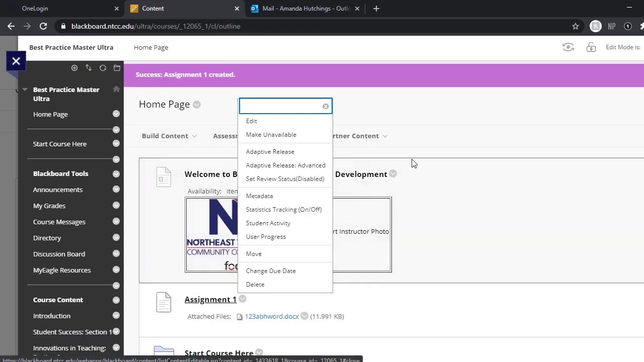
Task: Click the home icon beside Best Practice Master Ultra
Action: pos(116,89)
